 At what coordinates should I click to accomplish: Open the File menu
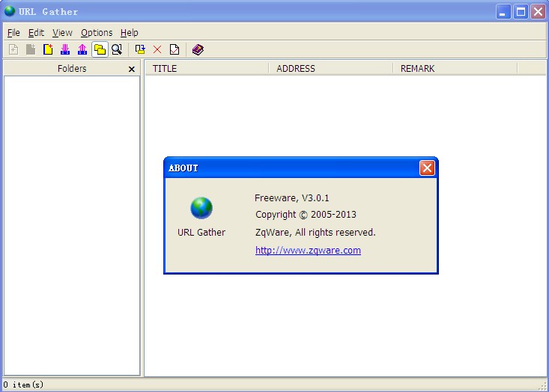13,33
